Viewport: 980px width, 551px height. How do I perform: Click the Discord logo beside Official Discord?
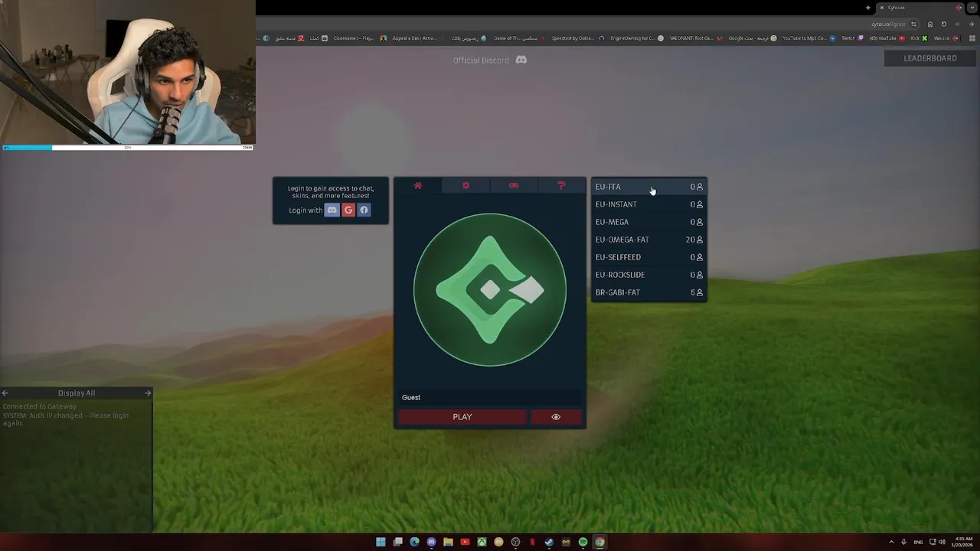(x=521, y=60)
